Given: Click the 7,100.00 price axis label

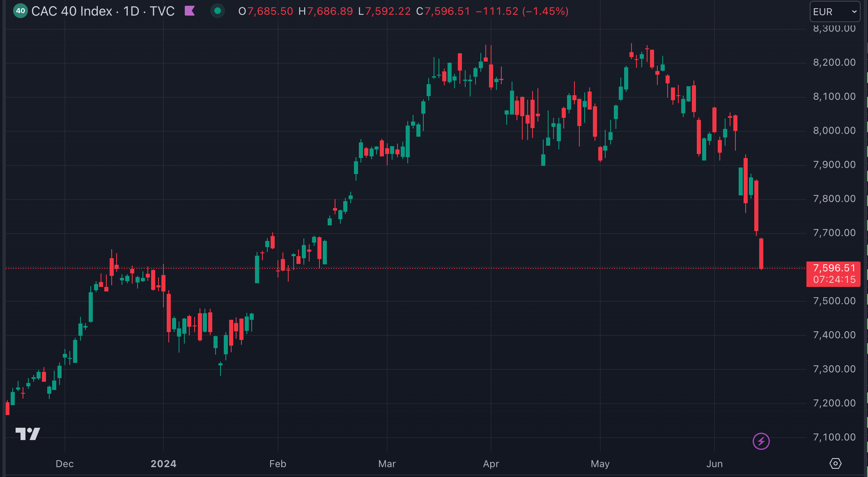Looking at the screenshot, I should click(834, 437).
